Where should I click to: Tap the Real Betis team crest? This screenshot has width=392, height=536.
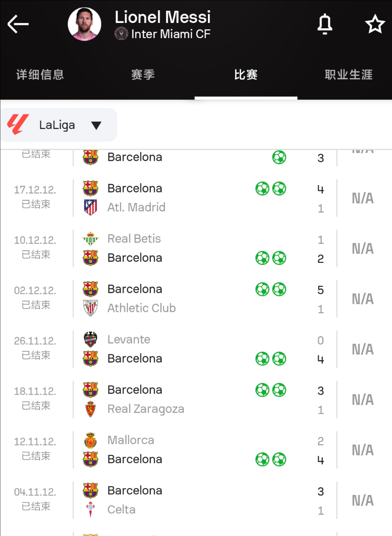click(90, 238)
